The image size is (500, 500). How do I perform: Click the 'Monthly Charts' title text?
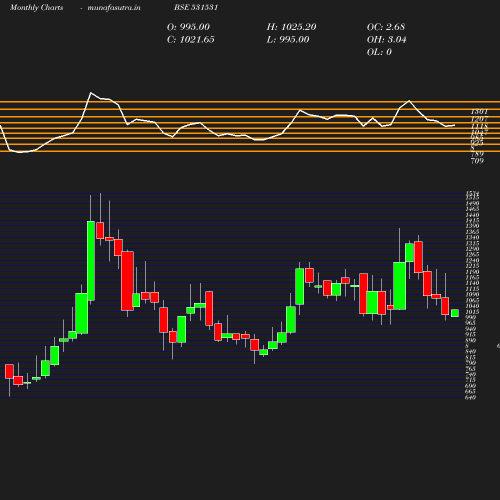(x=37, y=7)
